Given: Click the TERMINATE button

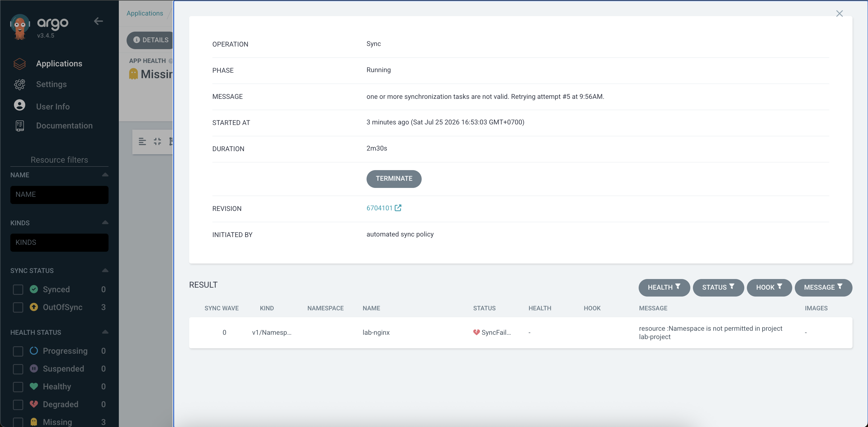Looking at the screenshot, I should [394, 179].
